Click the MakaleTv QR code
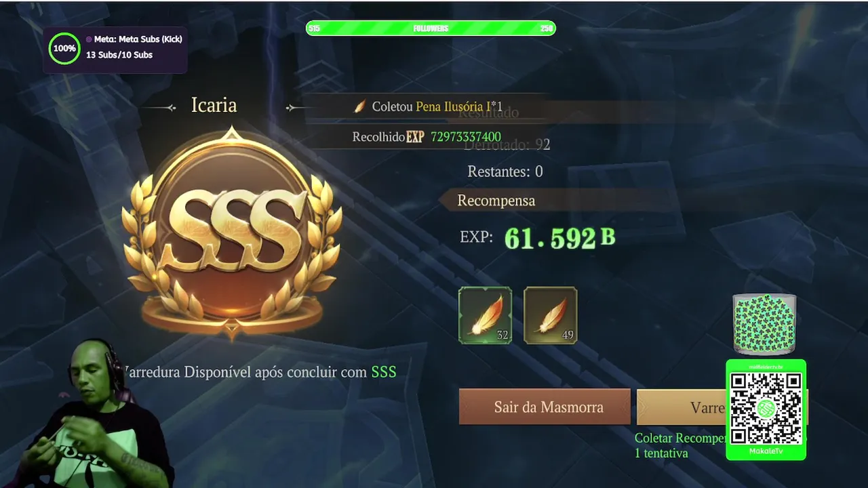Screen dimensions: 868x488 point(766,409)
